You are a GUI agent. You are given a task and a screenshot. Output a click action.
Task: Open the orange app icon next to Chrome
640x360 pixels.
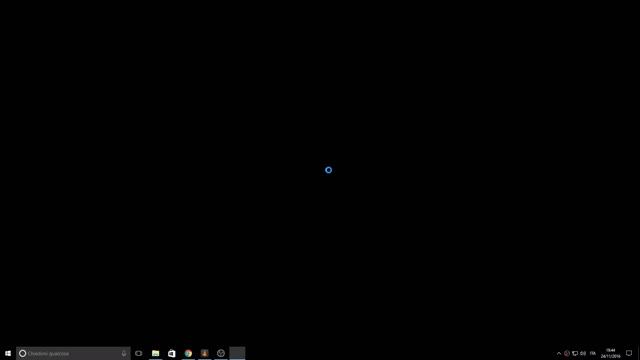coord(204,353)
